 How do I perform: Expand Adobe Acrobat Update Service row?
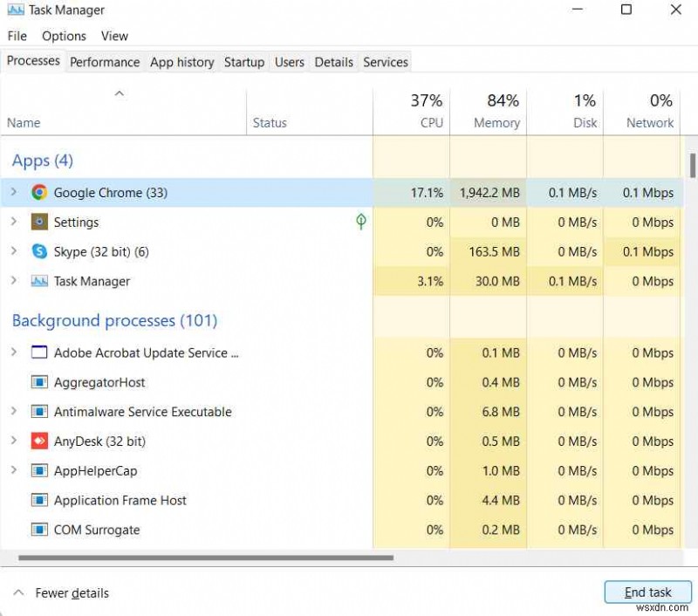click(14, 352)
